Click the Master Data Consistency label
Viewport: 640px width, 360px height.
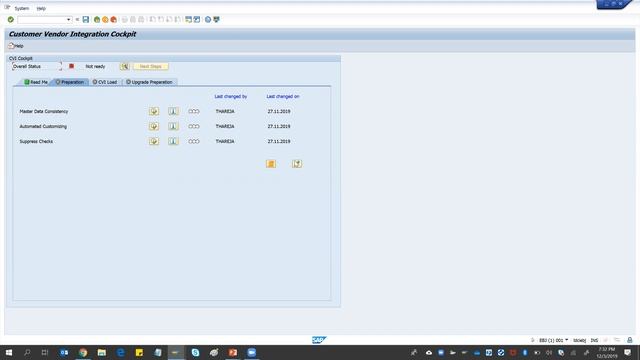(x=44, y=111)
